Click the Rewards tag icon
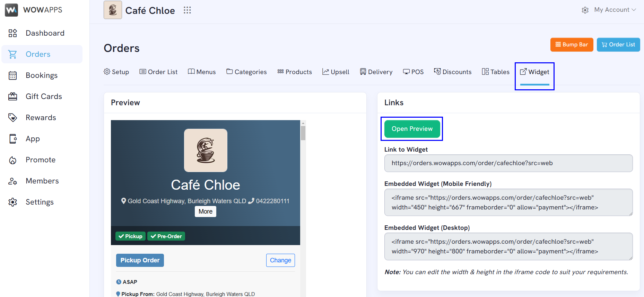 pyautogui.click(x=12, y=118)
